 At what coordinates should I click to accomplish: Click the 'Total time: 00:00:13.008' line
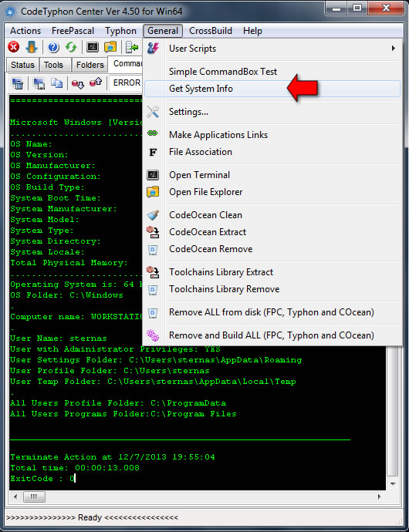[75, 467]
